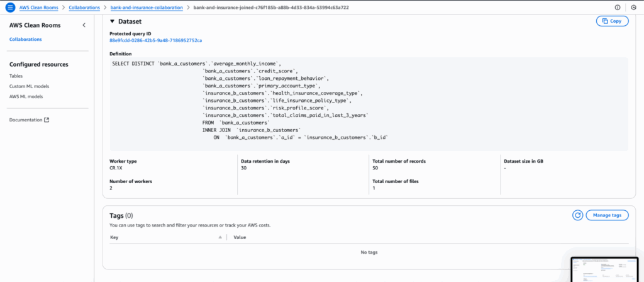Click the Configured resources heading
This screenshot has height=282, width=644.
tap(38, 65)
